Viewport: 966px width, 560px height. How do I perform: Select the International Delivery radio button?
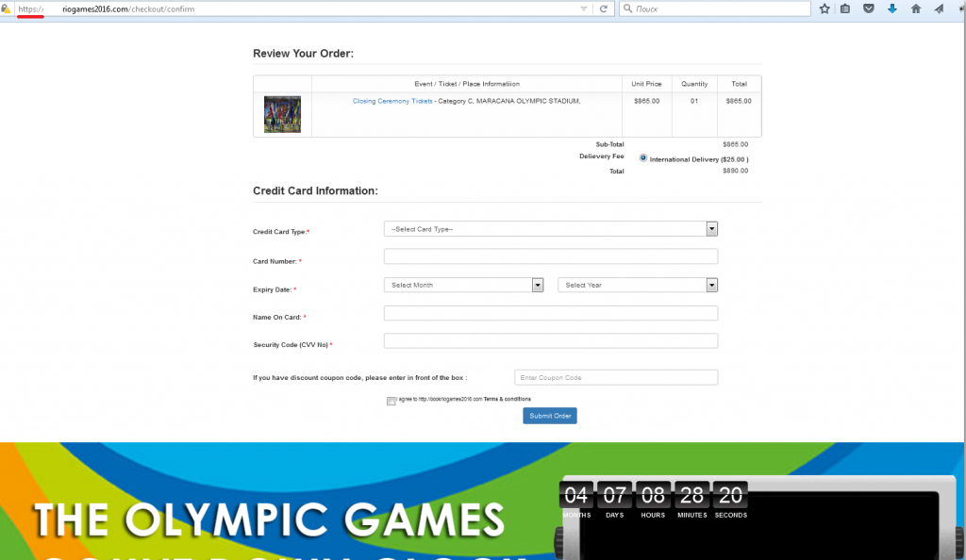[643, 158]
